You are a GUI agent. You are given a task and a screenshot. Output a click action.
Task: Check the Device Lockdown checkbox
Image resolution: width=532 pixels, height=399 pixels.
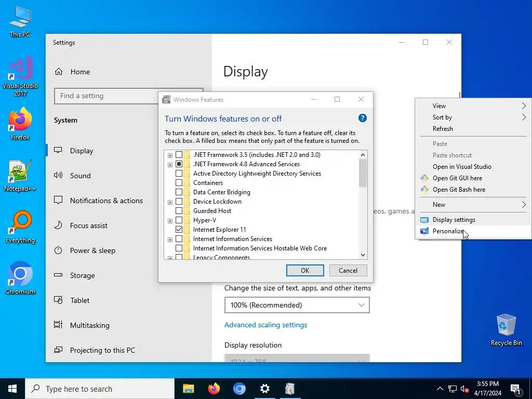pyautogui.click(x=179, y=202)
